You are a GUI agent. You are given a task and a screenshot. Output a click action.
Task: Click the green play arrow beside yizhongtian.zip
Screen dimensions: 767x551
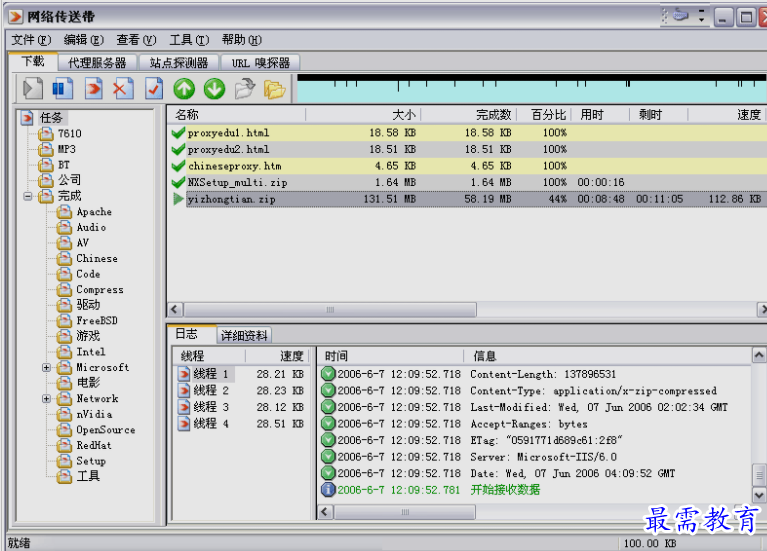pyautogui.click(x=179, y=199)
